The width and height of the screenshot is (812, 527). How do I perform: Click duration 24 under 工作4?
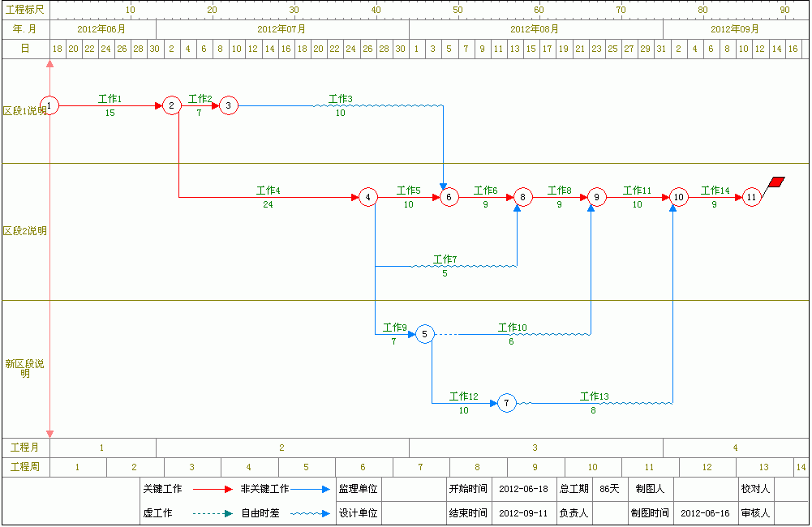[268, 204]
